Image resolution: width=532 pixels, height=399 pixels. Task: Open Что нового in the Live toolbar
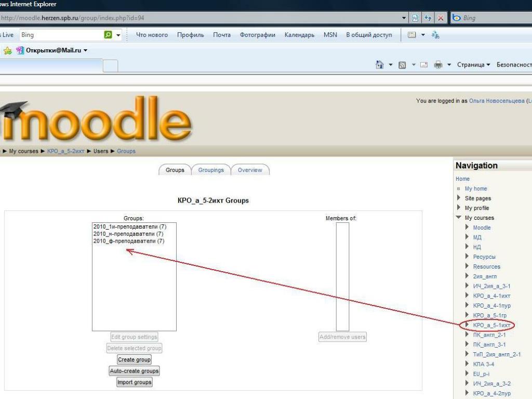point(152,35)
